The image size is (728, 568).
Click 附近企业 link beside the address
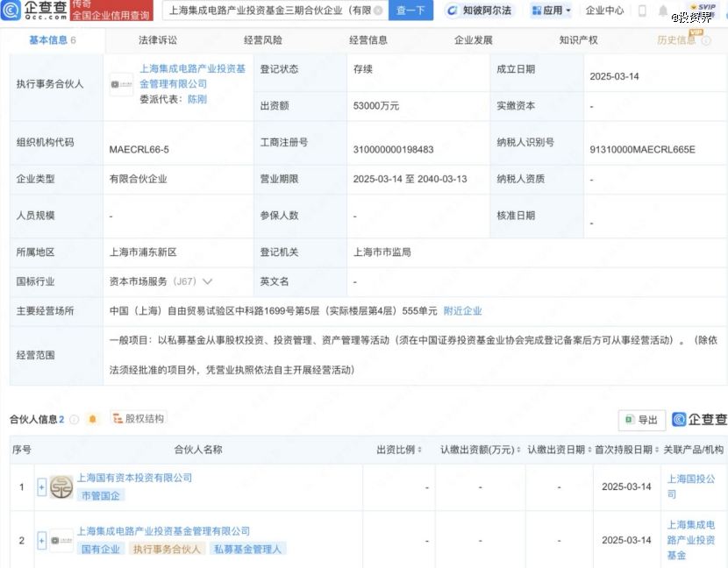[x=462, y=311]
